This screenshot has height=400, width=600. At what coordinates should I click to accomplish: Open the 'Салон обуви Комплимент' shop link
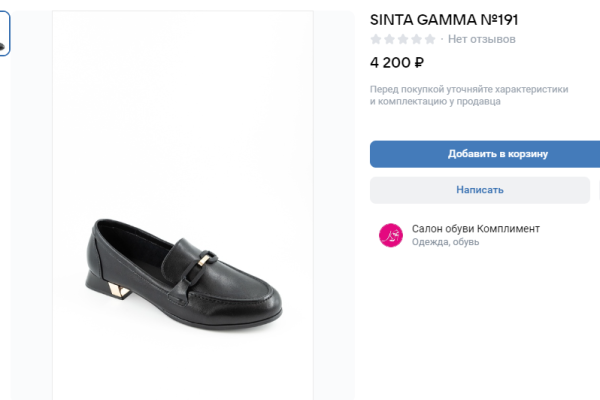point(475,228)
